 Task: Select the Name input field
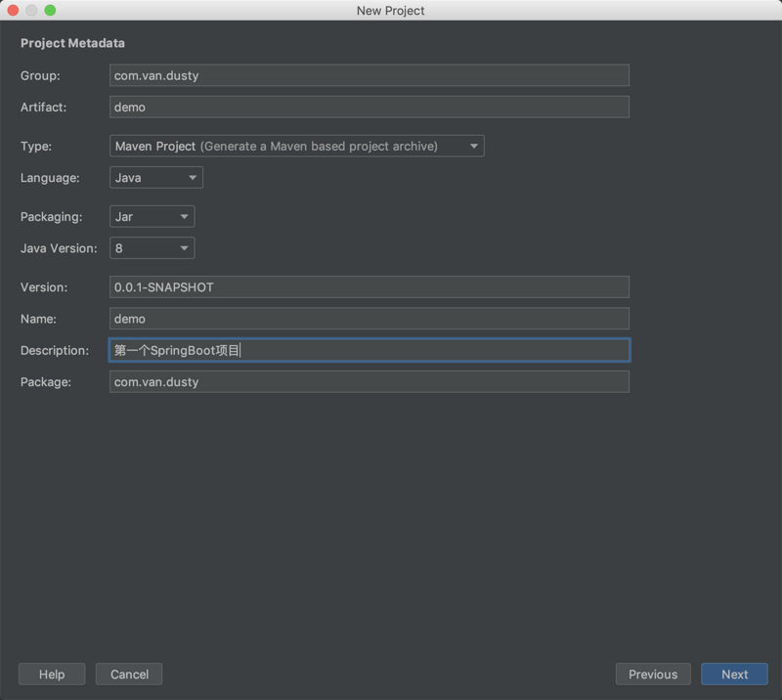[369, 319]
